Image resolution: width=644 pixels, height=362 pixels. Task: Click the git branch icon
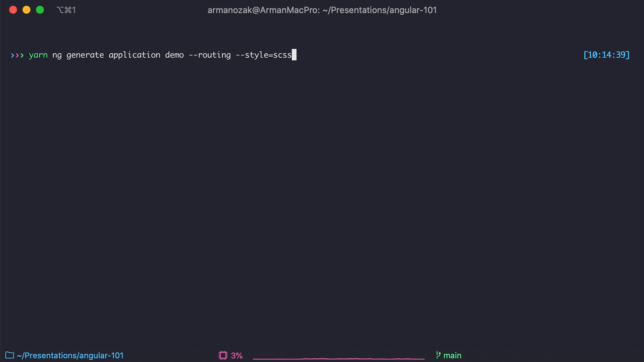click(438, 355)
